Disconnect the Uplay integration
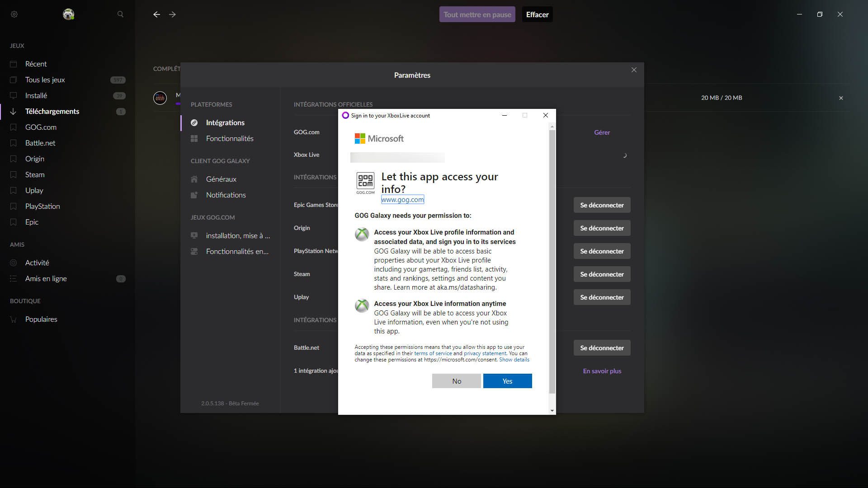 pyautogui.click(x=602, y=297)
